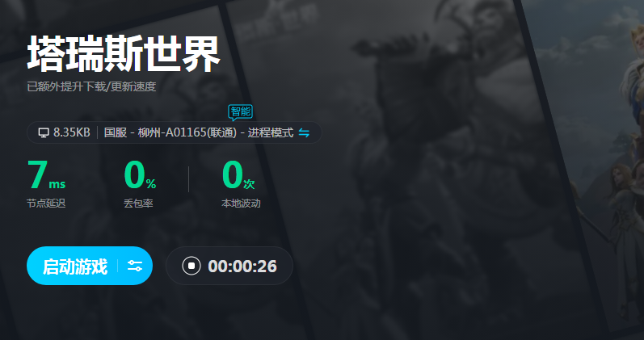Stop acceleration with the stop icon
This screenshot has height=340, width=644.
[x=192, y=266]
